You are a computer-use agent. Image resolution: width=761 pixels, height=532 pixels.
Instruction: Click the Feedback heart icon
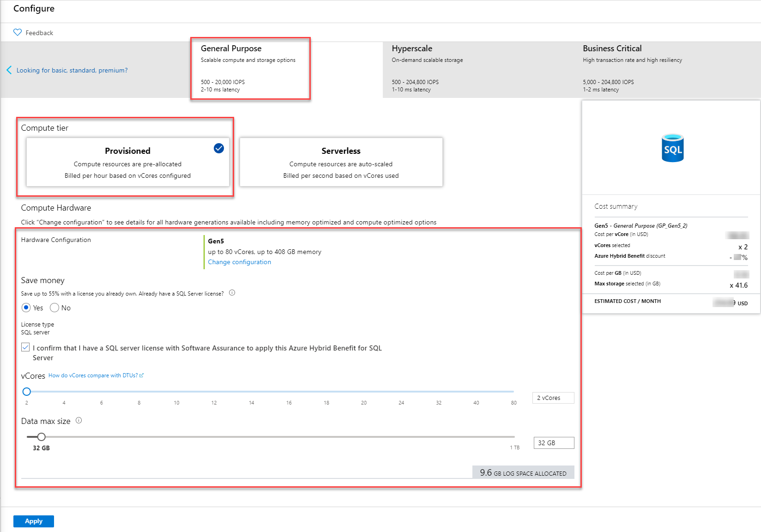point(18,32)
